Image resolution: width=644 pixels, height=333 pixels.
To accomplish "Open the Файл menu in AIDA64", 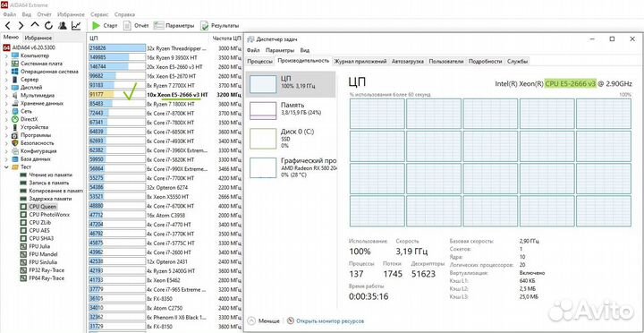I will click(x=10, y=14).
